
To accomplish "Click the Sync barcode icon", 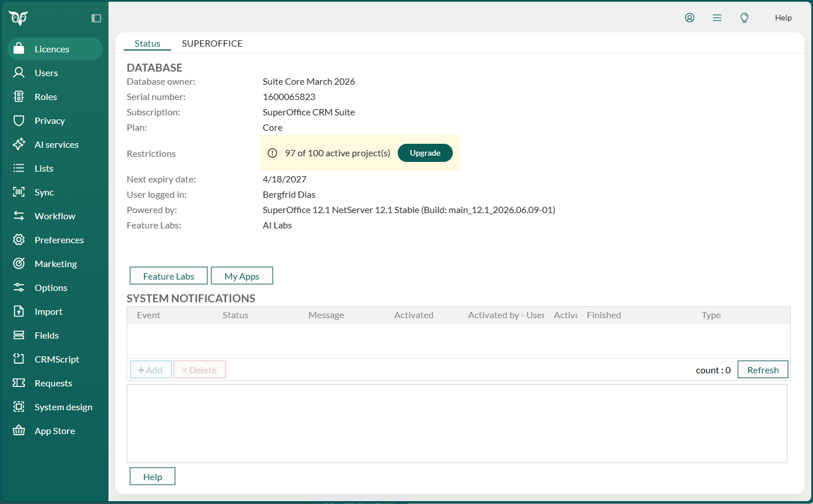I will pyautogui.click(x=19, y=192).
